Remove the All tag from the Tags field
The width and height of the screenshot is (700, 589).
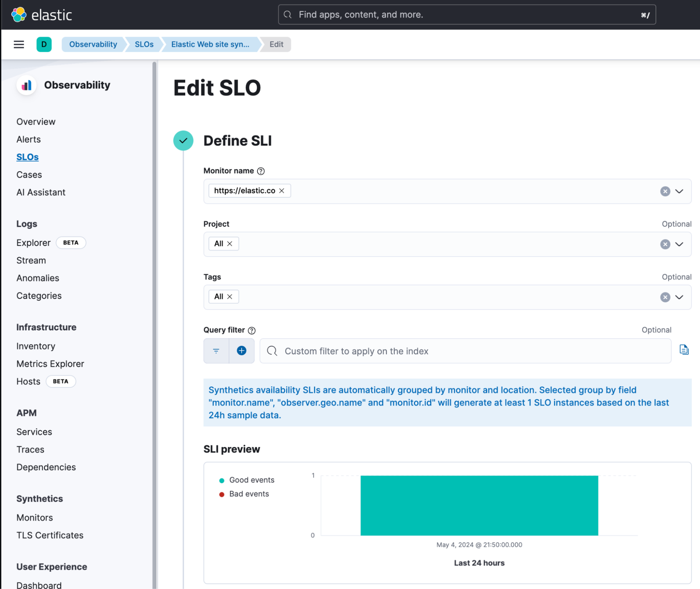point(230,296)
